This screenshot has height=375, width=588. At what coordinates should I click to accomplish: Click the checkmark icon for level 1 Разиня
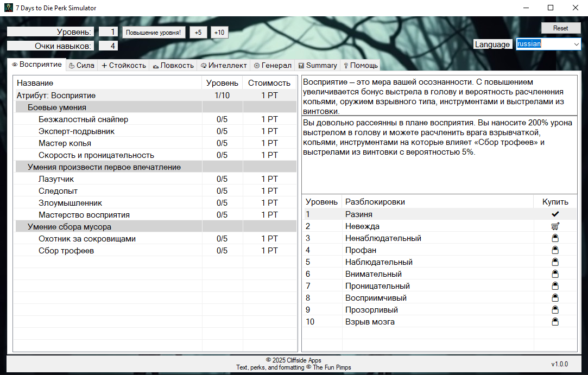(555, 214)
